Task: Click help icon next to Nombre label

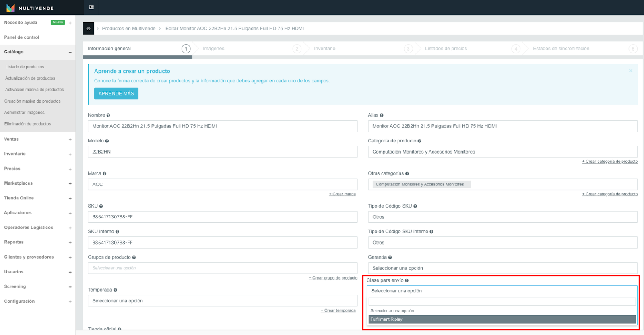Action: pyautogui.click(x=108, y=115)
